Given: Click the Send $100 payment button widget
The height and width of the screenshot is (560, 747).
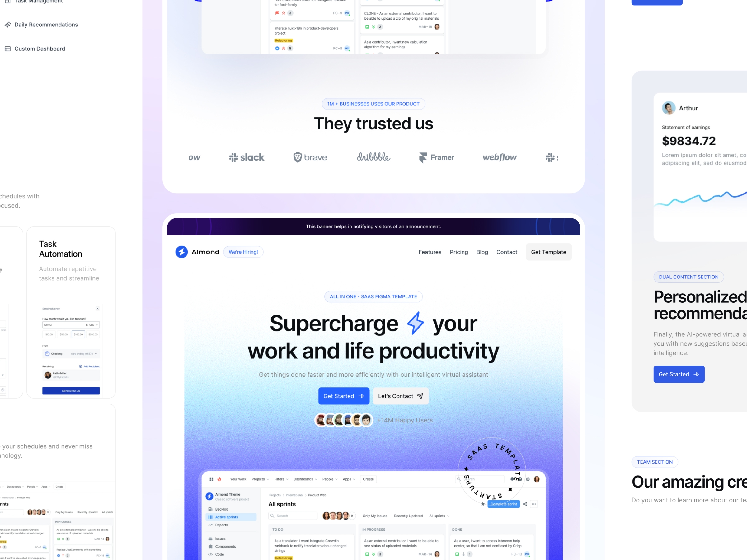Looking at the screenshot, I should point(71,390).
